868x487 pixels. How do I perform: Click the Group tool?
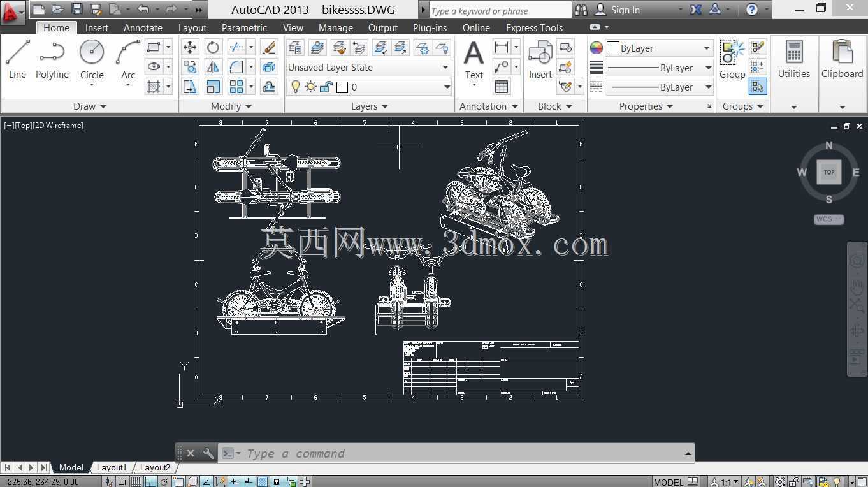click(732, 59)
